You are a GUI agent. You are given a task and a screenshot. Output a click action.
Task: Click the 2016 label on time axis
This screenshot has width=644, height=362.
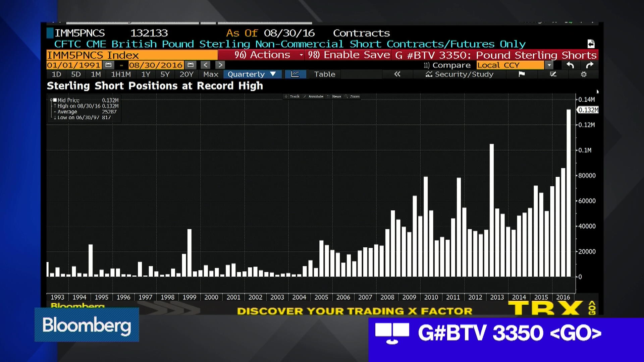[x=563, y=297]
